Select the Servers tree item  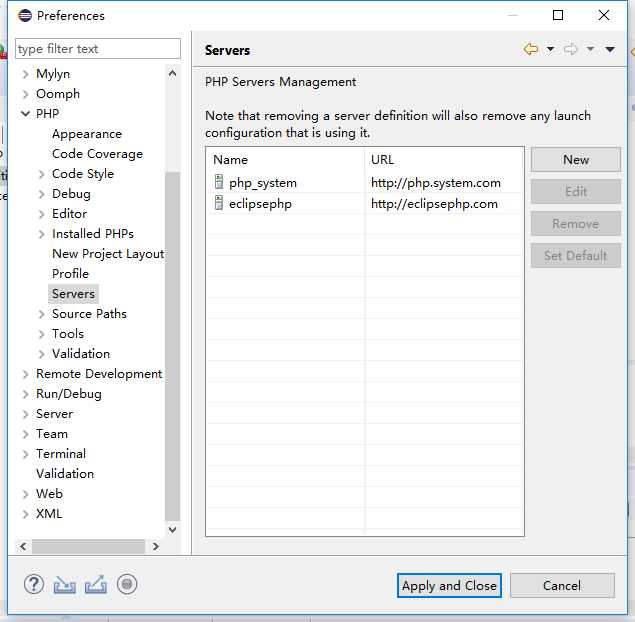[73, 294]
